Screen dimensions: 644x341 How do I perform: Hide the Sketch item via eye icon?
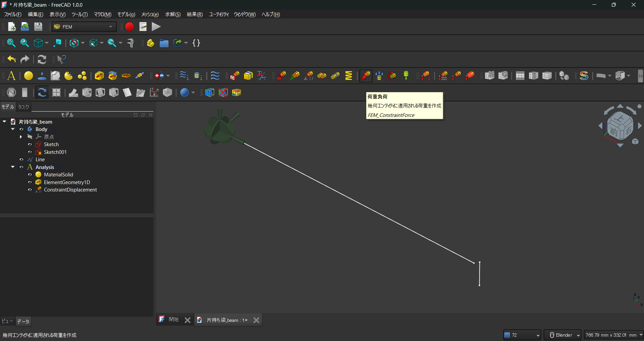tap(30, 144)
